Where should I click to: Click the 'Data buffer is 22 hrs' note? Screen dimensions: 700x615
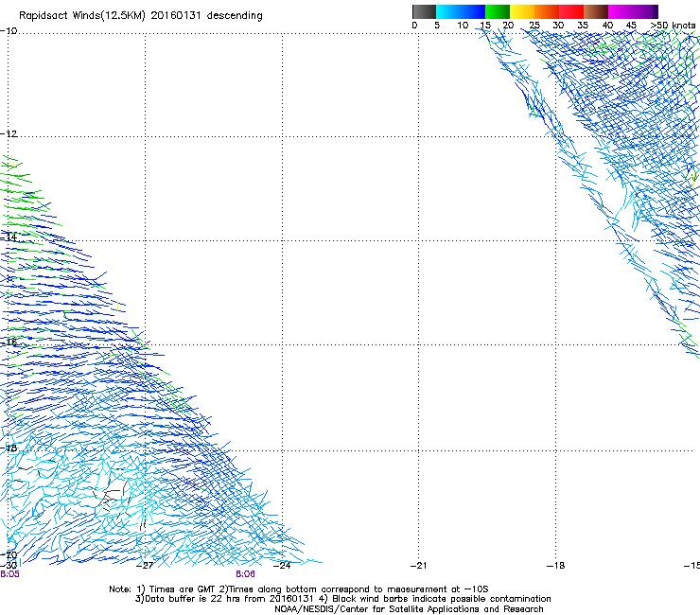342,599
